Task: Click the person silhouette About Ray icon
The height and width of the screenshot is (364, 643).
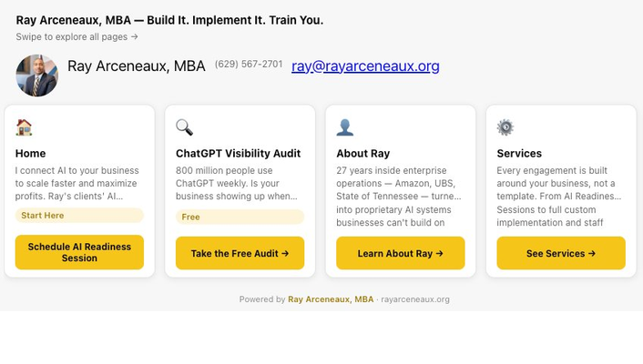Action: 344,127
